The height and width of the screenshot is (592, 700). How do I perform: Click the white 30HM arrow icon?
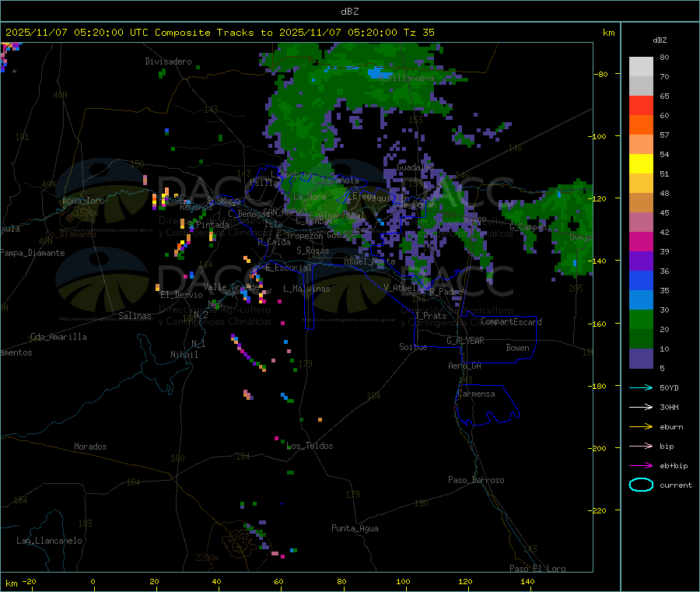pos(641,407)
